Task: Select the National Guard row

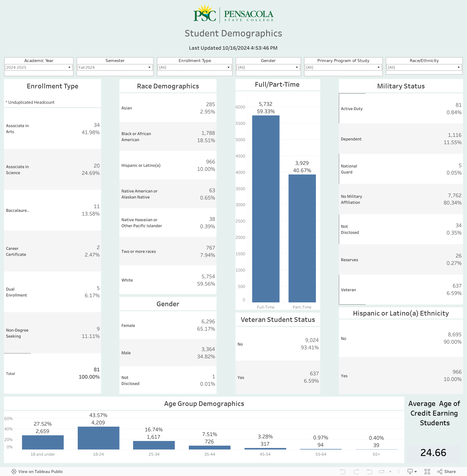Action: tap(401, 169)
